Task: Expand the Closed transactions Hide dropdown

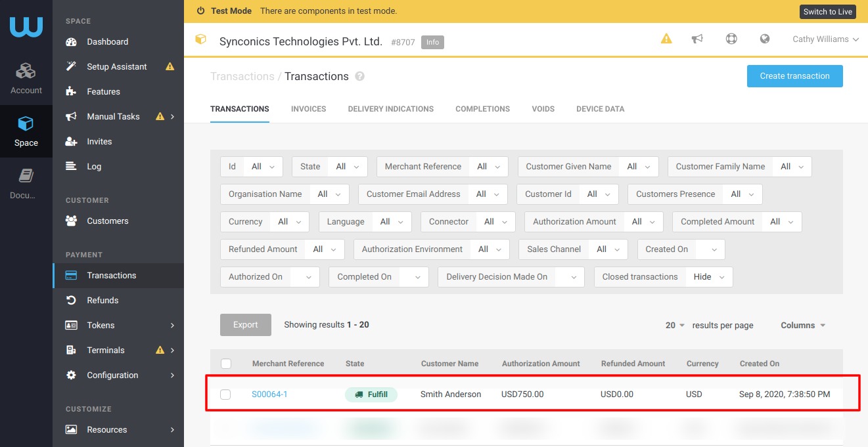Action: tap(709, 277)
